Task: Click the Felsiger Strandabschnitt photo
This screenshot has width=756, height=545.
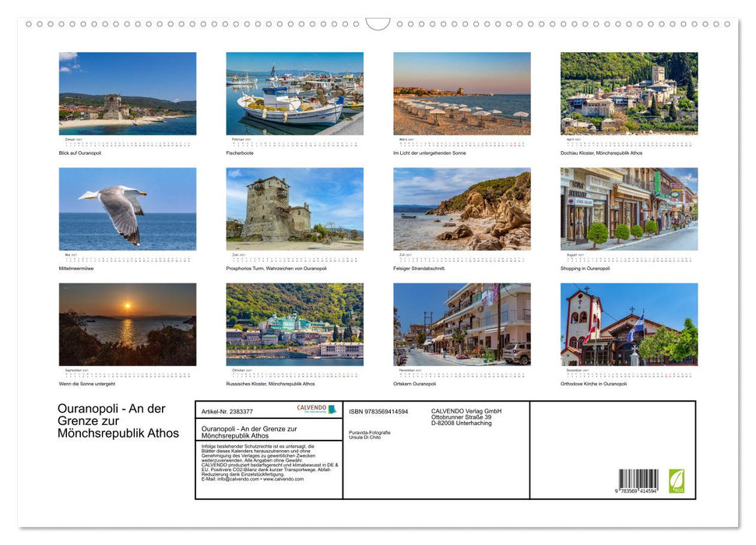Action: [462, 209]
